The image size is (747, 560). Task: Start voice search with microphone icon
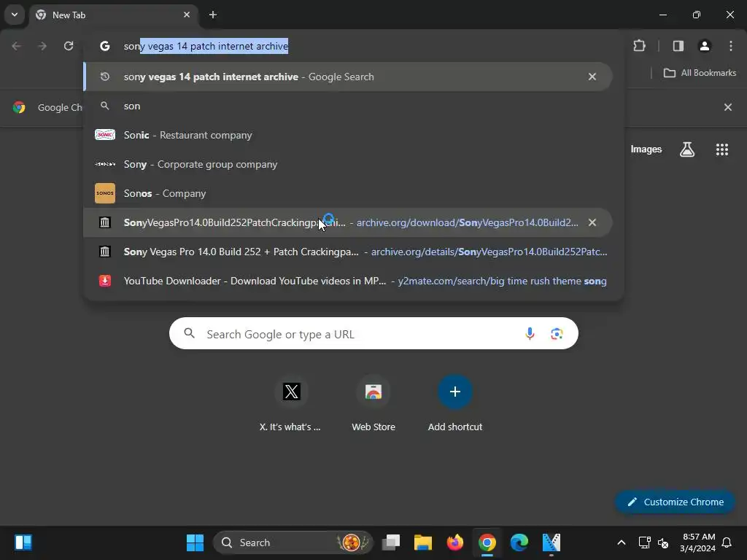530,334
